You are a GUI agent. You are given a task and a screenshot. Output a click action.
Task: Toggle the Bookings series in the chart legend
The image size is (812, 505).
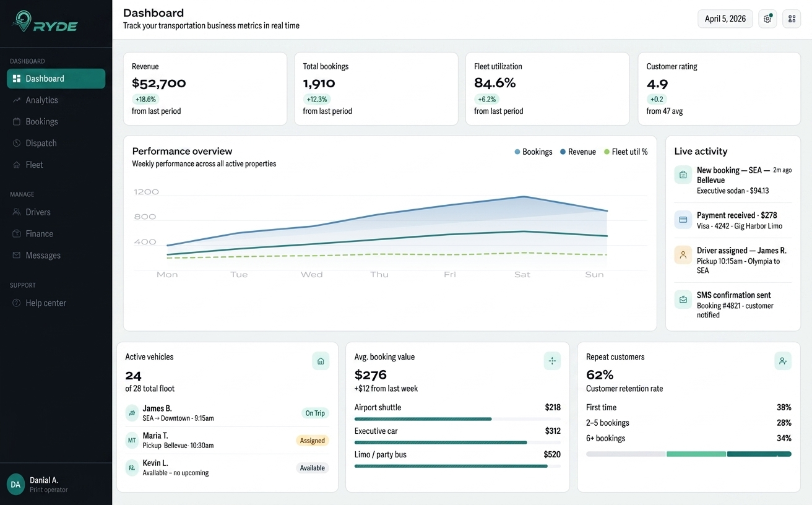pyautogui.click(x=533, y=152)
